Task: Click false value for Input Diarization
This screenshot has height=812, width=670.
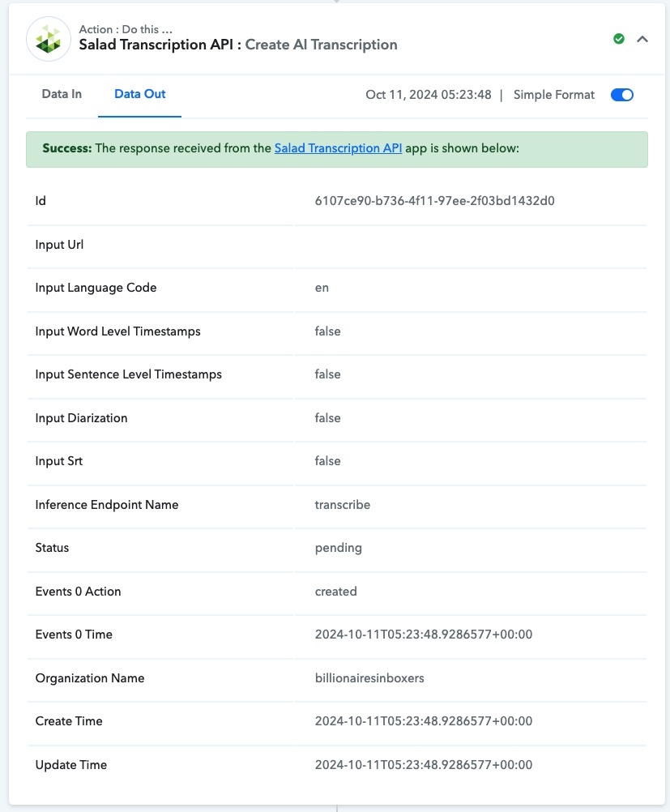Action: pyautogui.click(x=328, y=418)
